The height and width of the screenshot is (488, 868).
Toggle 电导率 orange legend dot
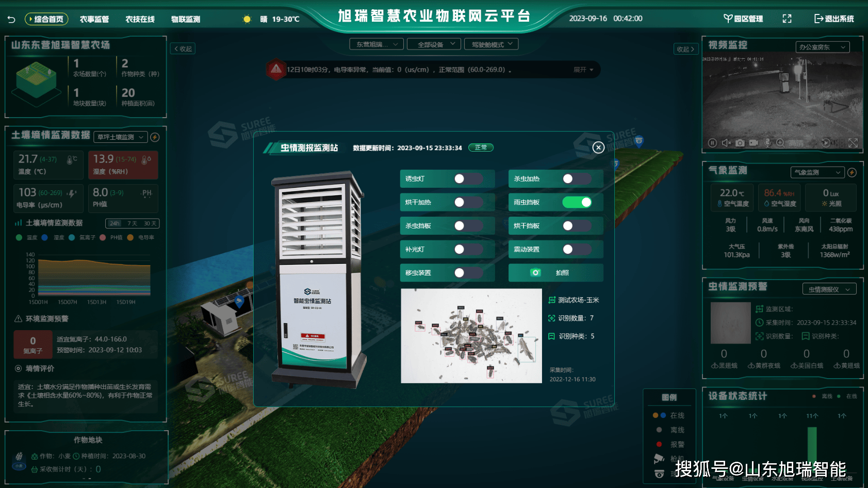click(x=130, y=238)
